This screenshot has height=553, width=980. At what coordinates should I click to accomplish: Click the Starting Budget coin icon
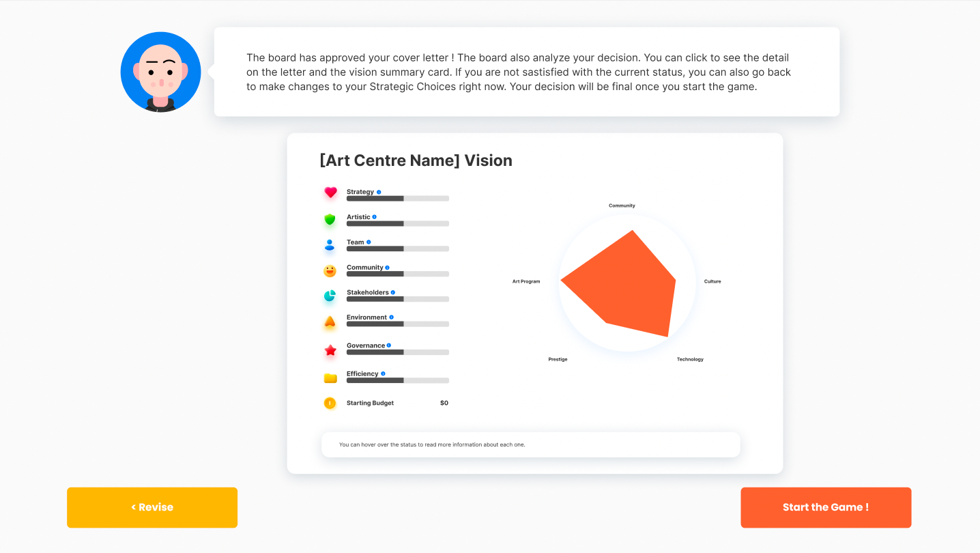pyautogui.click(x=330, y=403)
